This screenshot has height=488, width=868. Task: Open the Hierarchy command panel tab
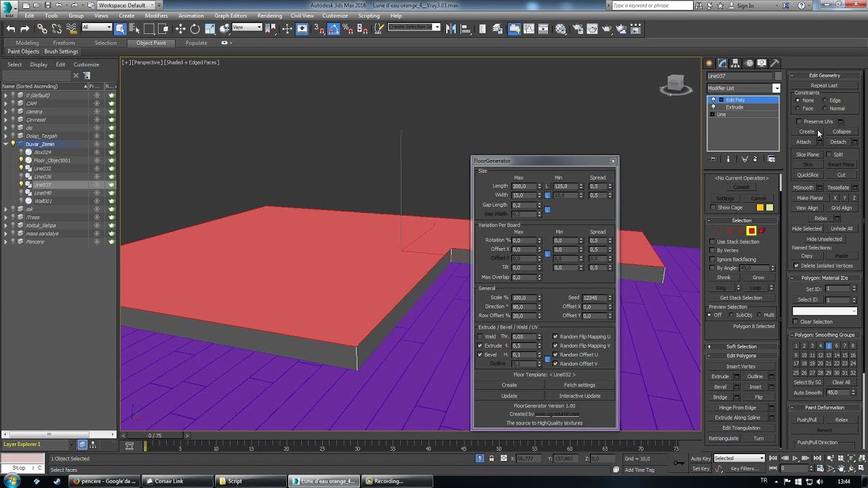tap(735, 63)
